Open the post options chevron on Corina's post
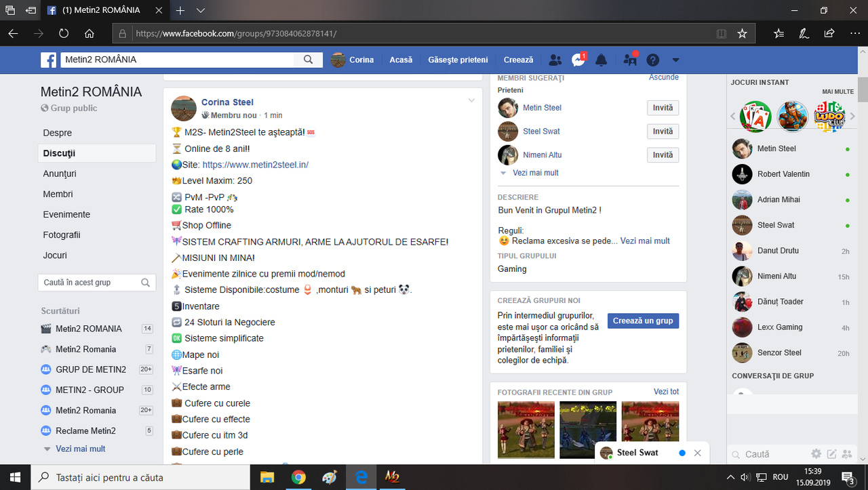The height and width of the screenshot is (490, 868). pos(471,101)
